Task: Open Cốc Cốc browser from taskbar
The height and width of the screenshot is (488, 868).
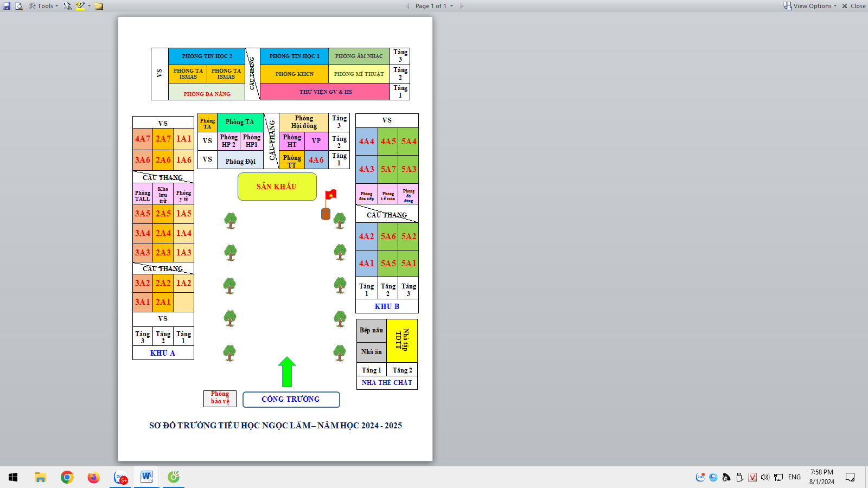Action: pyautogui.click(x=174, y=477)
